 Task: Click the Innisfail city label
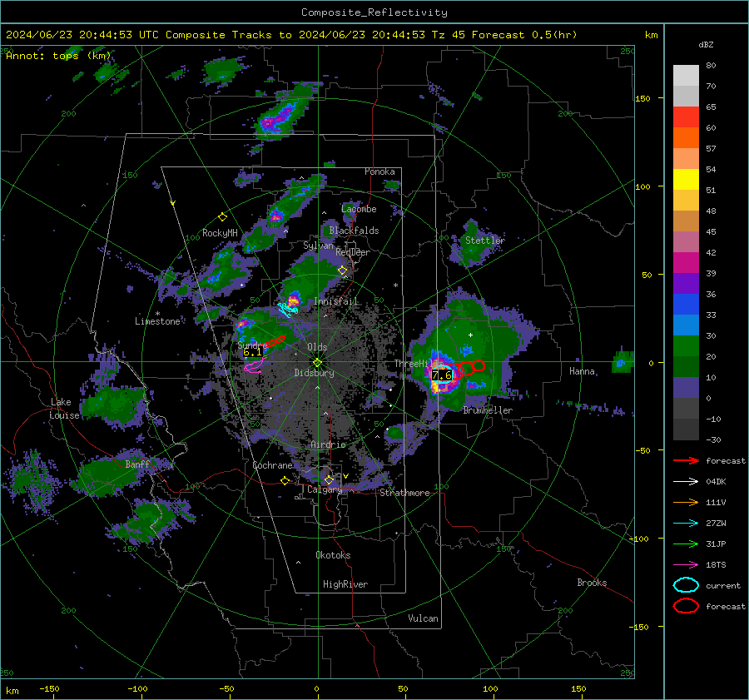(x=335, y=301)
